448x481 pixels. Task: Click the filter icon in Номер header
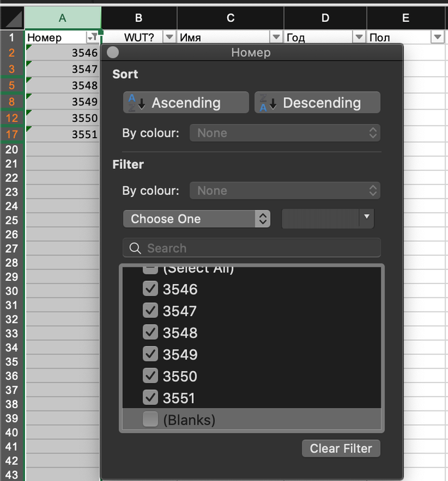(x=93, y=38)
